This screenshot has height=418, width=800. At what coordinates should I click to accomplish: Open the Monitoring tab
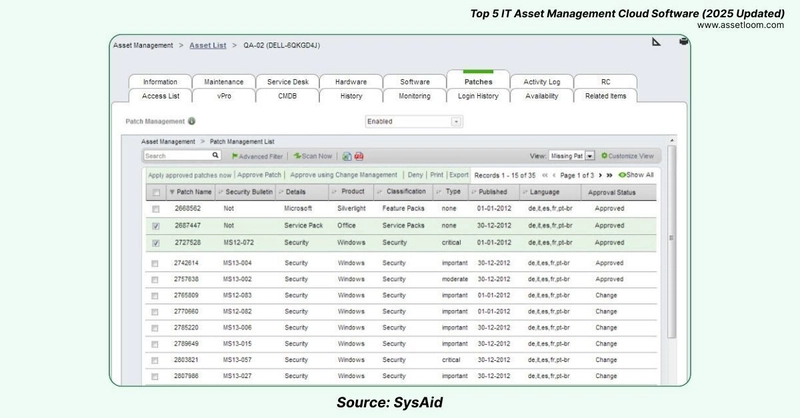[x=414, y=96]
